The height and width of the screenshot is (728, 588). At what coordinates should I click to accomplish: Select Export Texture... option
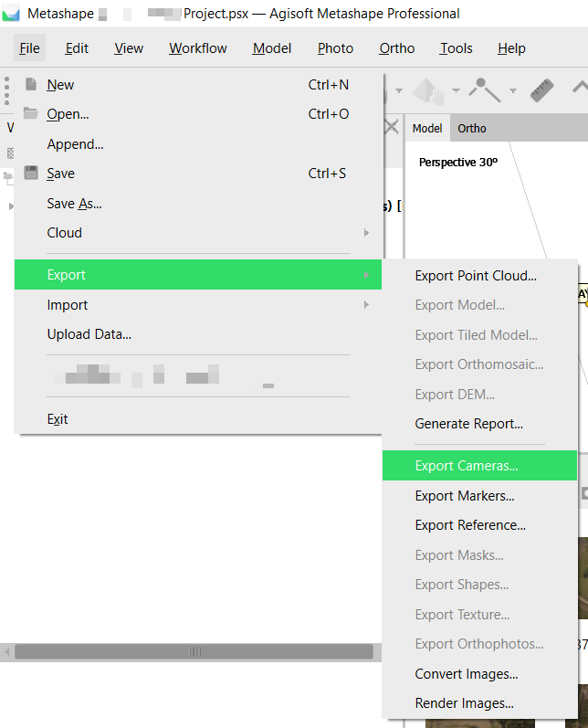480,614
